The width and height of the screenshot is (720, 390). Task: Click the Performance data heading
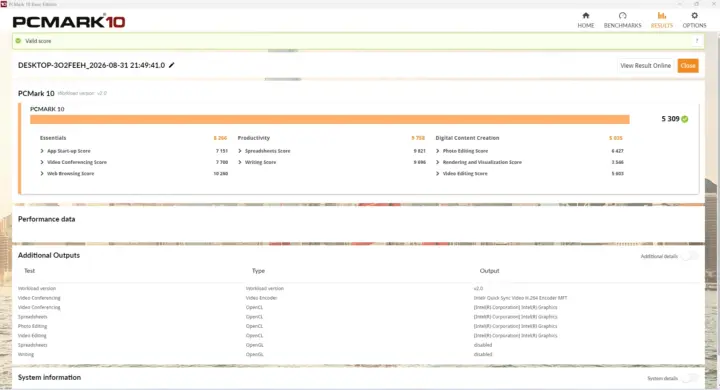[46, 219]
